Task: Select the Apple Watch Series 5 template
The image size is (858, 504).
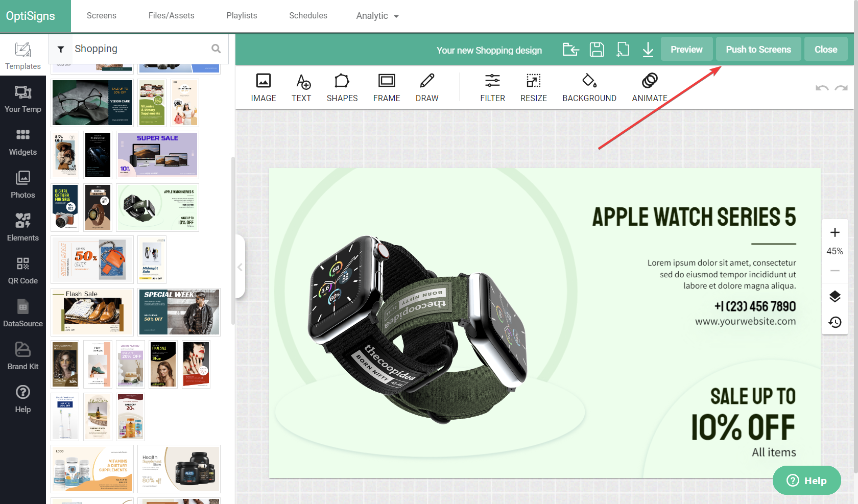Action: (157, 208)
